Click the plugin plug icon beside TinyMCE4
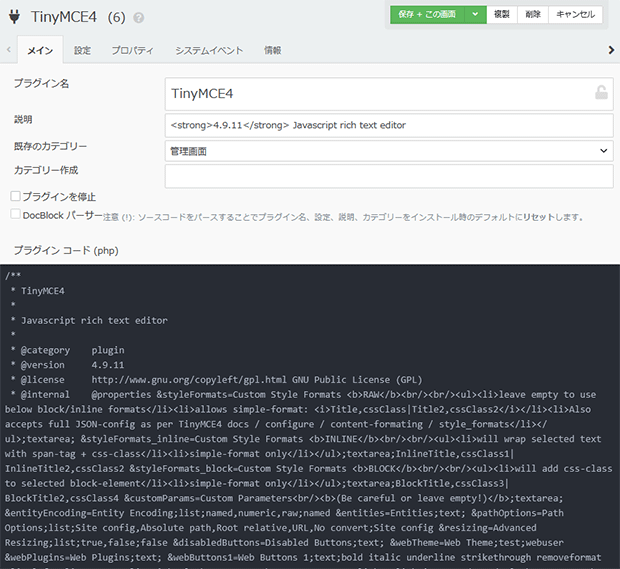The height and width of the screenshot is (569, 620). [x=15, y=16]
